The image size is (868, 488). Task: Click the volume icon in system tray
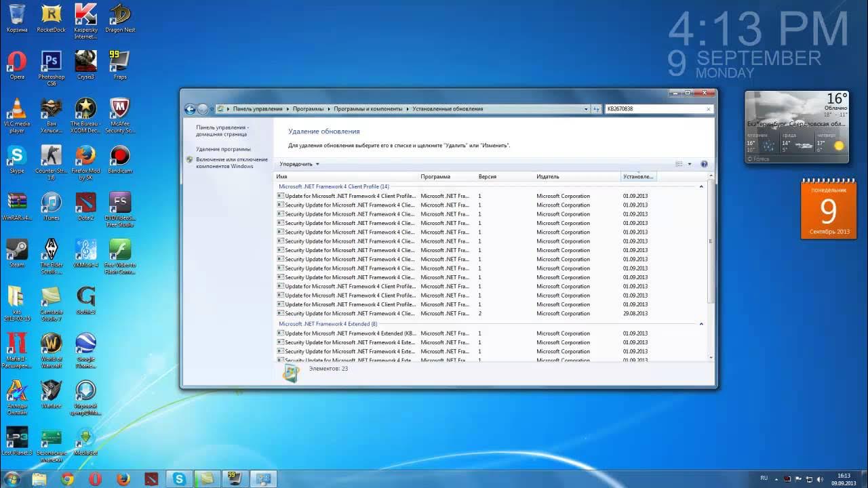tap(821, 479)
